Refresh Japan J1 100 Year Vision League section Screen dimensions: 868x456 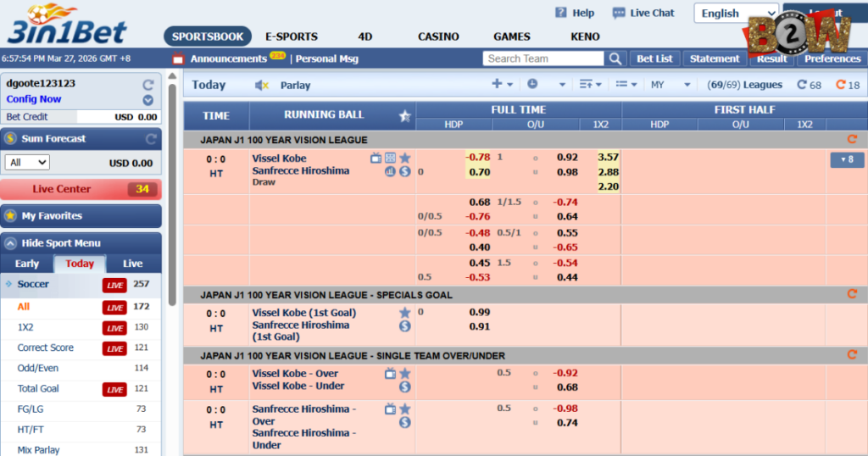point(852,140)
